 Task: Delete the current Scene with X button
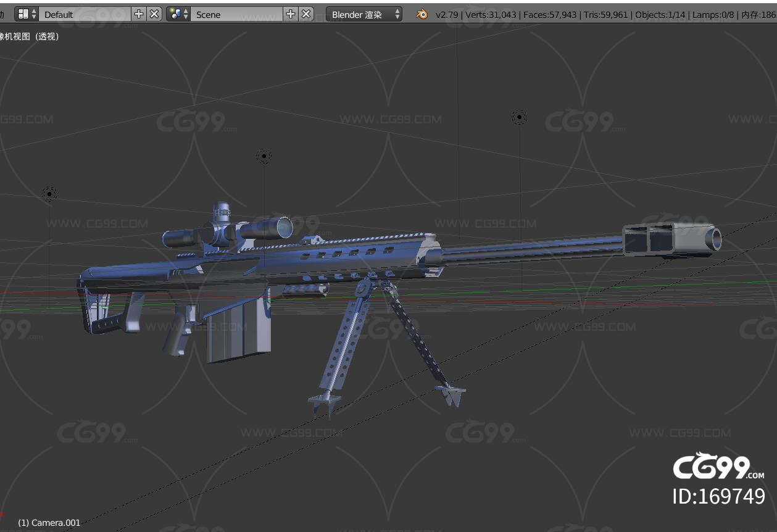(307, 14)
